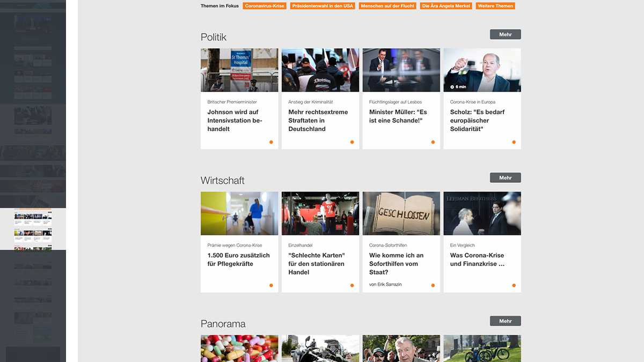
Task: Select Die Ära Angela Merkel topic
Action: coord(446,6)
